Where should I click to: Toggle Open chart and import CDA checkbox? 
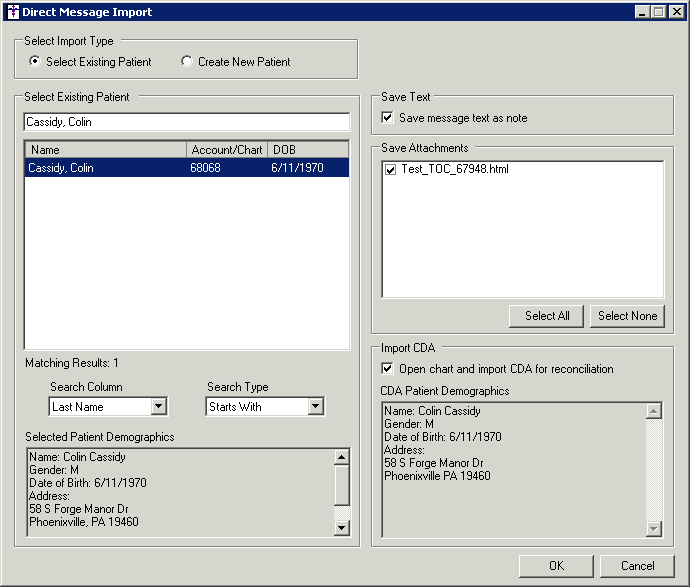(x=387, y=368)
